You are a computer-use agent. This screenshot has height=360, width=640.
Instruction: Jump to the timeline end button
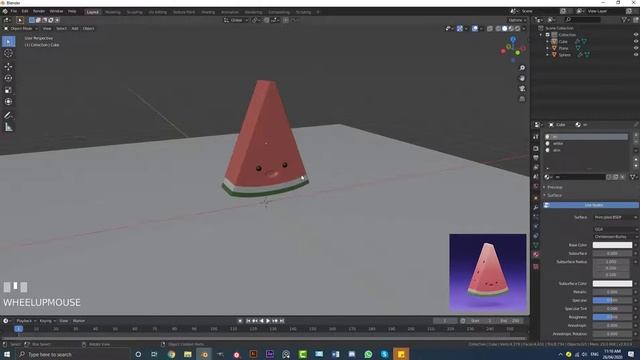click(x=282, y=321)
